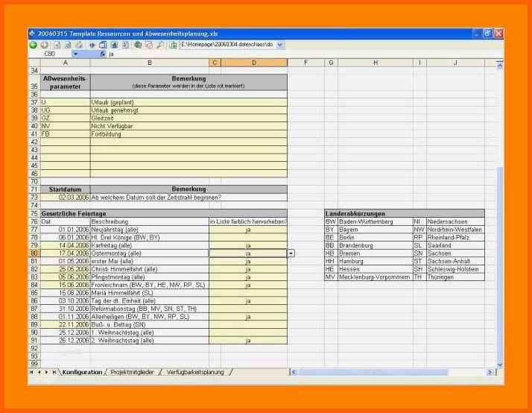Click the grey Forward arrow in the web toolbar
The width and height of the screenshot is (532, 413).
coord(44,45)
